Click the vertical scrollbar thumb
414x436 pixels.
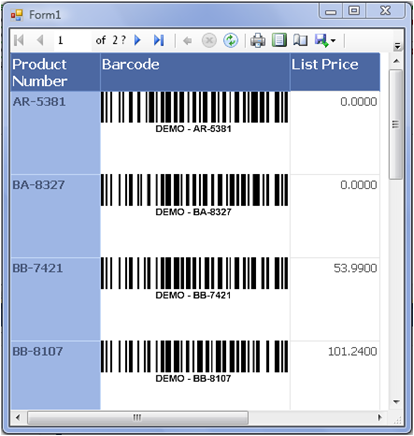click(x=396, y=124)
